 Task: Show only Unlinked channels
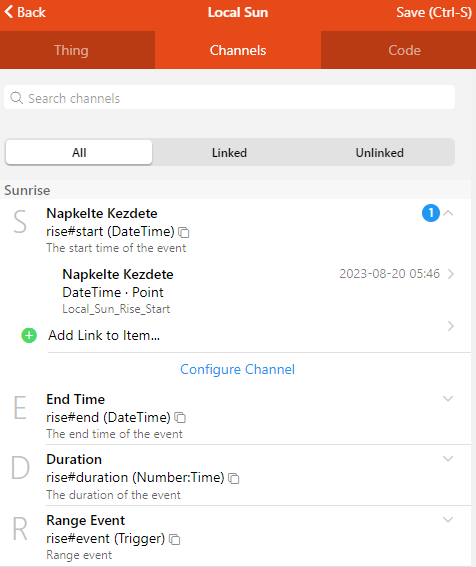click(379, 152)
